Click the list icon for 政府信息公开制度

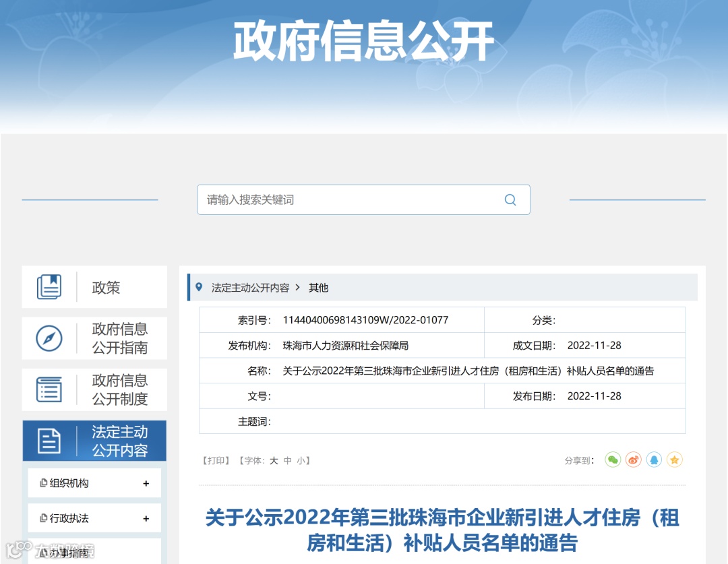[x=49, y=389]
